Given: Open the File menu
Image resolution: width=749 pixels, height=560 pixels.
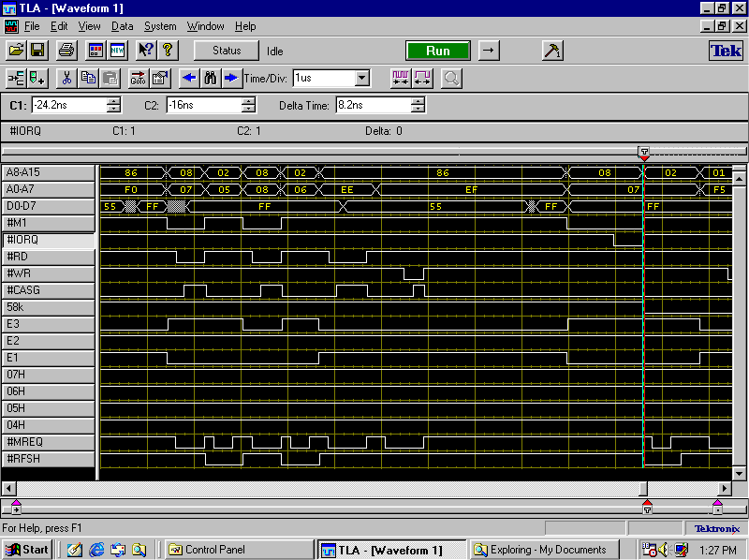Looking at the screenshot, I should coord(32,26).
